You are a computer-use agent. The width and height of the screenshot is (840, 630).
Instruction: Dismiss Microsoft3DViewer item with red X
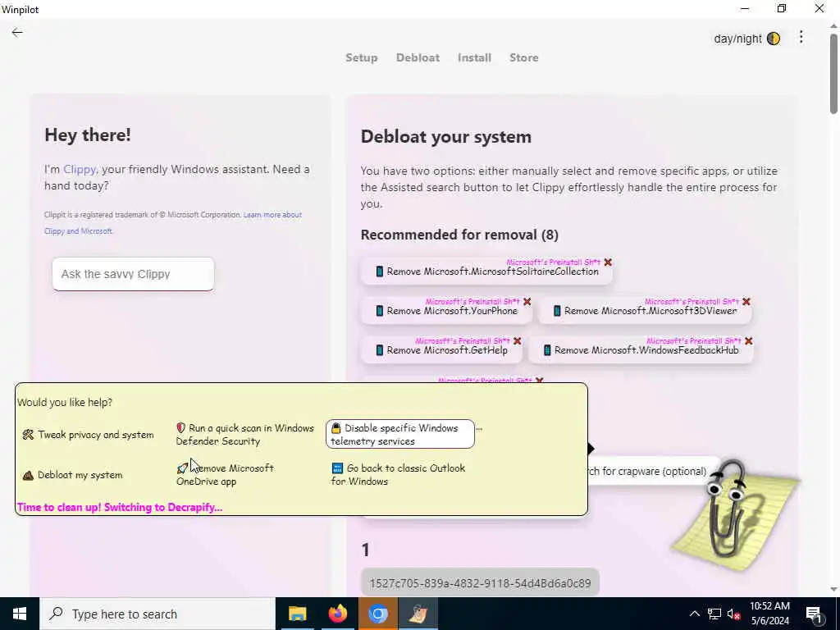click(x=746, y=302)
